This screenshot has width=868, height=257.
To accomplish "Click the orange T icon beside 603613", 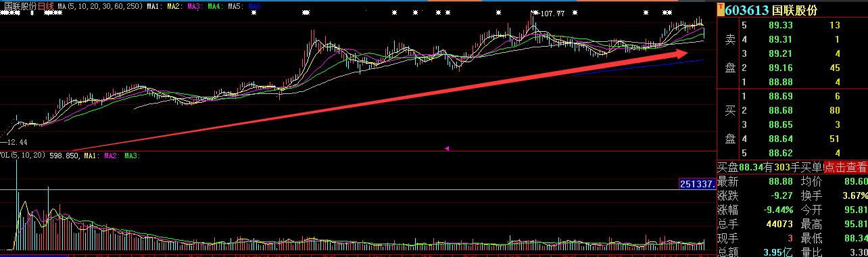I will (x=721, y=10).
